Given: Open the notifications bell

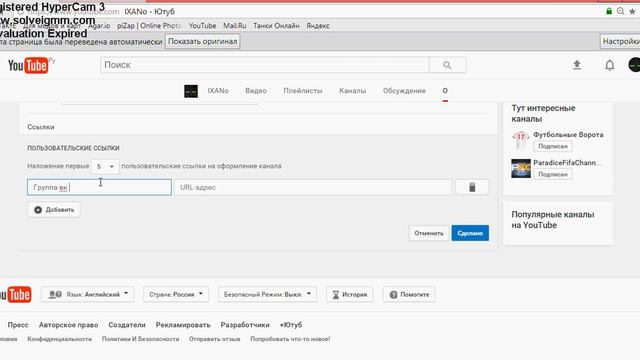Looking at the screenshot, I should point(609,65).
